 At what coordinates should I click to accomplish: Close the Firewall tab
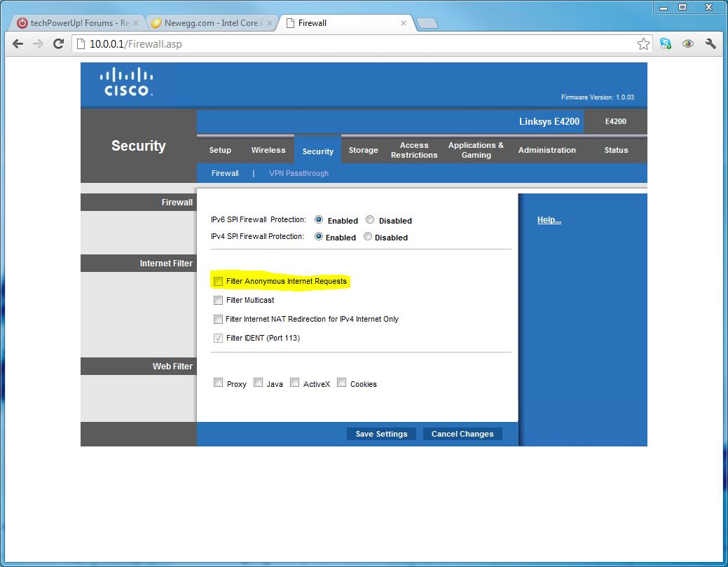(404, 22)
